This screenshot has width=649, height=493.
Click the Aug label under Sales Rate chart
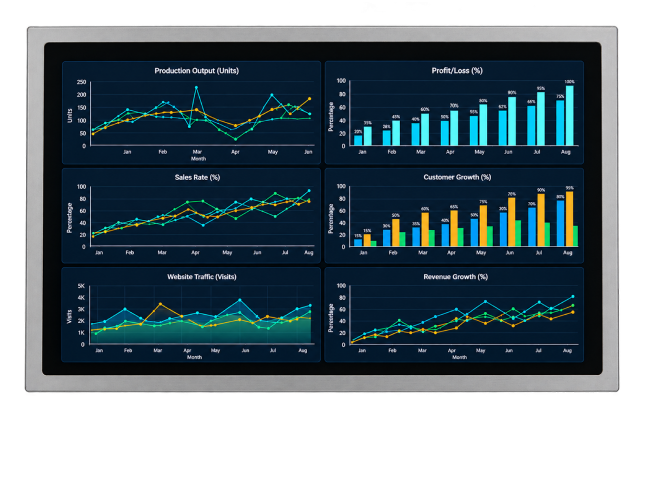pos(309,252)
